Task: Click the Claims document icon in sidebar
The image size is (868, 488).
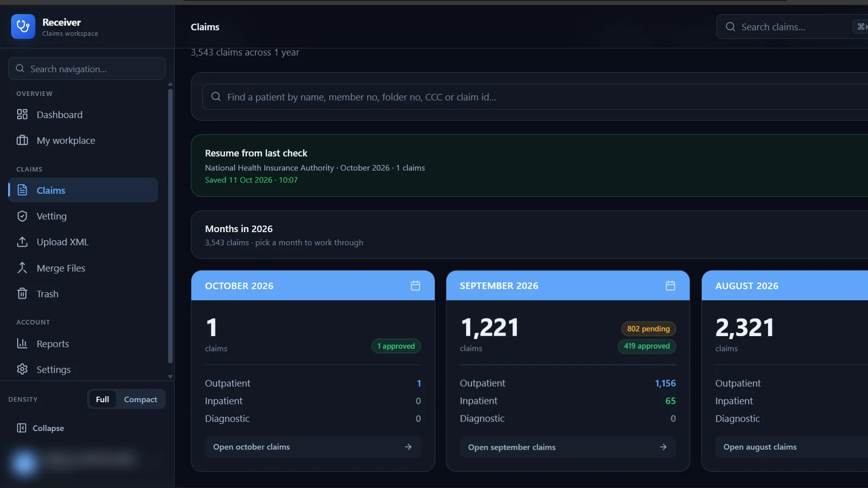Action: click(x=22, y=190)
